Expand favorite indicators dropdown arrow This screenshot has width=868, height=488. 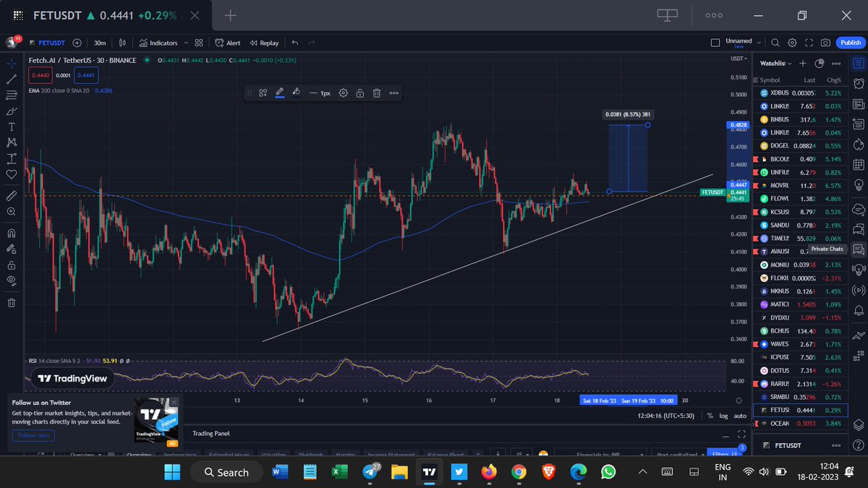click(187, 43)
